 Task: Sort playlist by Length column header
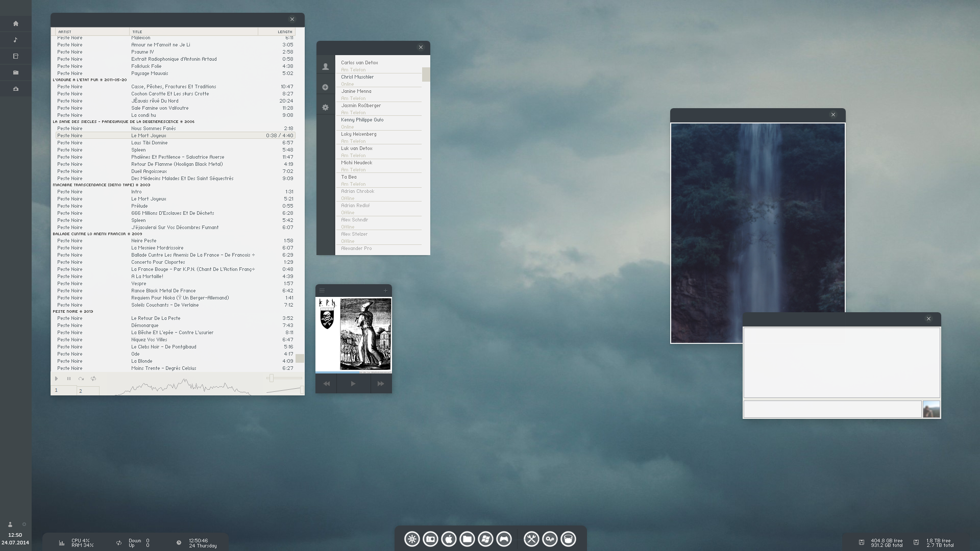coord(277,32)
